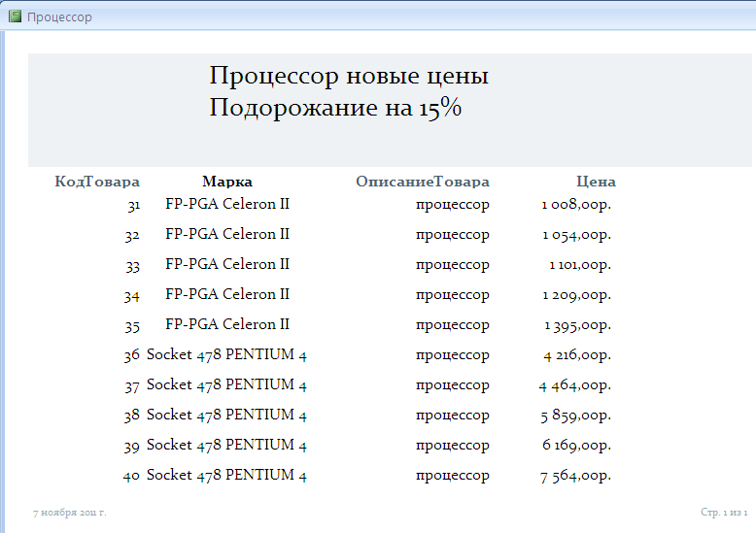Click the page indicator Стр. 1 из 1
756x533 pixels.
[x=724, y=513]
